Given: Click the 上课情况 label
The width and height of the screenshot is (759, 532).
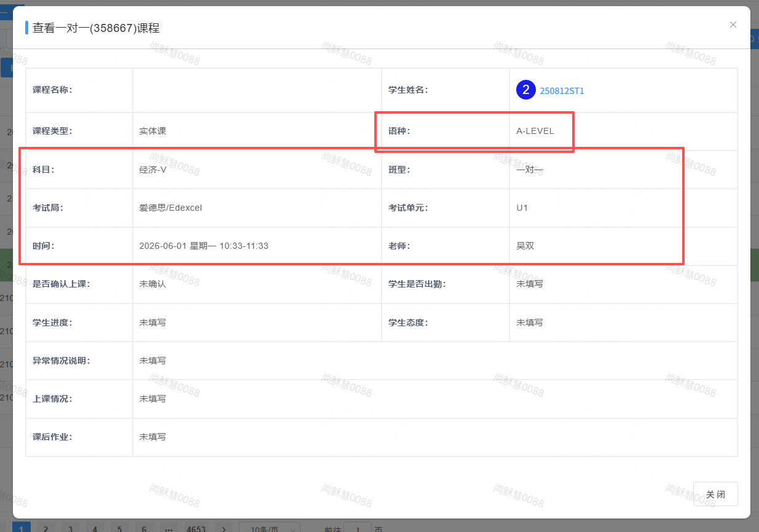Looking at the screenshot, I should [x=52, y=399].
